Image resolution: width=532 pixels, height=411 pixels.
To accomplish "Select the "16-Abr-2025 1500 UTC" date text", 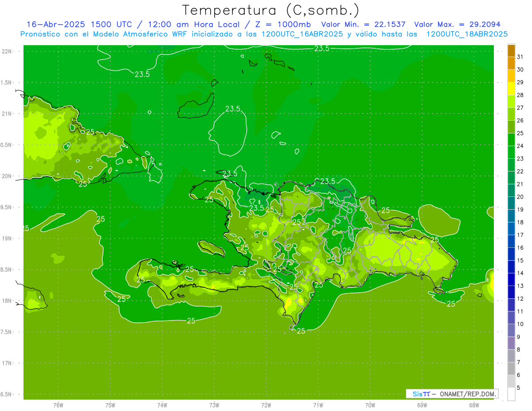I will click(x=79, y=24).
